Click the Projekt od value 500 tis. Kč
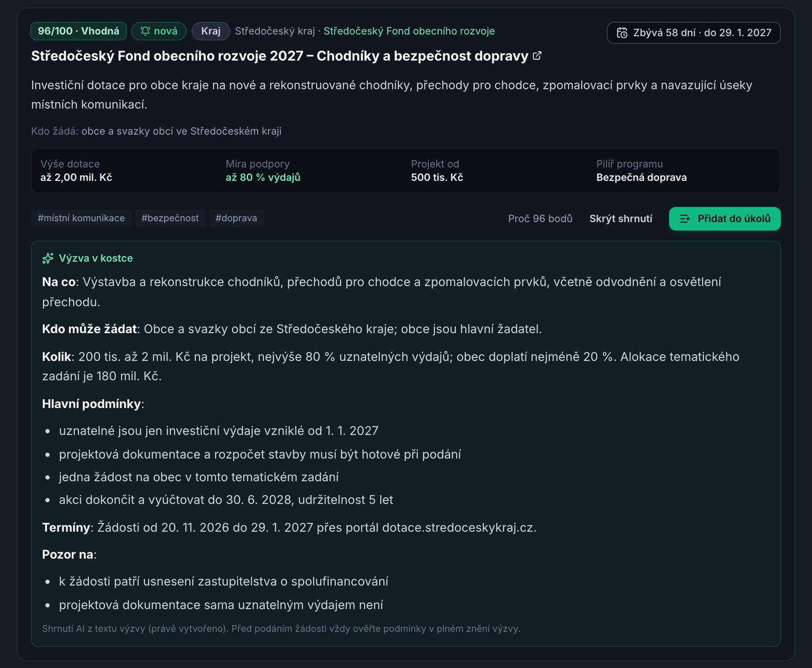The width and height of the screenshot is (812, 668). 437,178
